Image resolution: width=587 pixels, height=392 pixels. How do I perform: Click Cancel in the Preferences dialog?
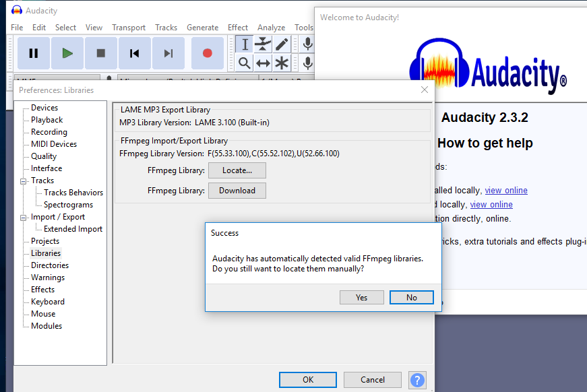[373, 380]
